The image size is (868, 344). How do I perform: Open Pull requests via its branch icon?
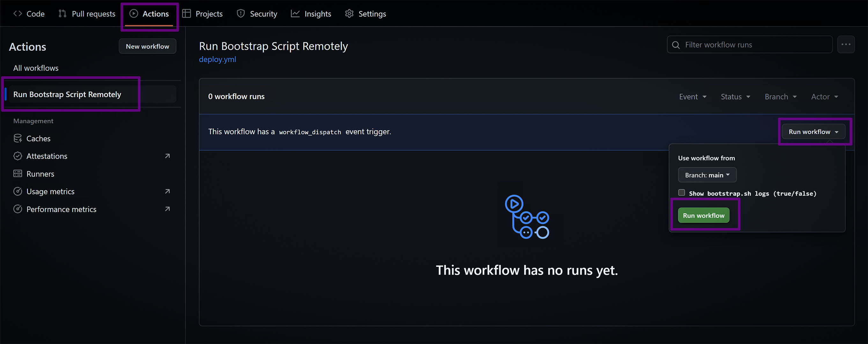[x=62, y=13]
